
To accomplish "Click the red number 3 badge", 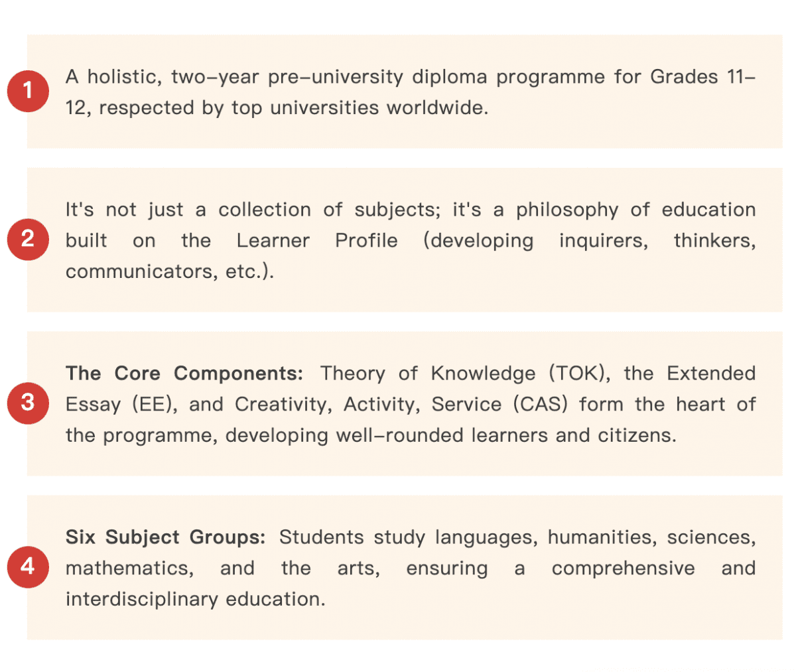I will [x=28, y=403].
